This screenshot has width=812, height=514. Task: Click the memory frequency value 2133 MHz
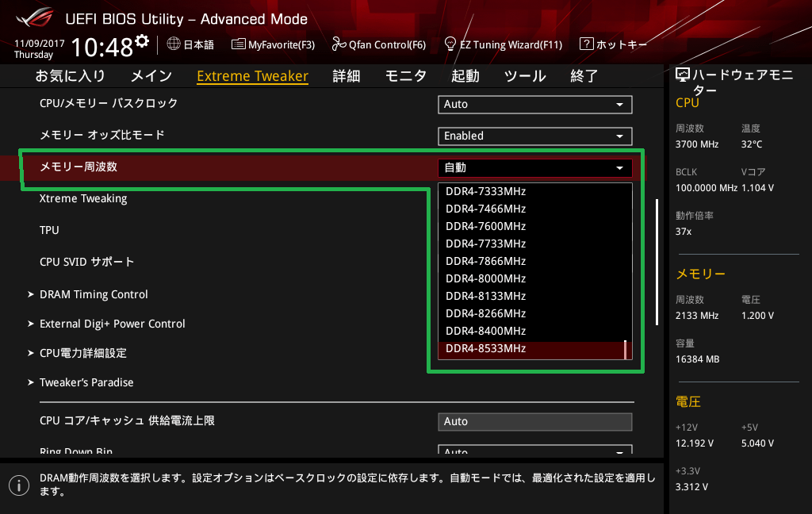click(x=697, y=316)
